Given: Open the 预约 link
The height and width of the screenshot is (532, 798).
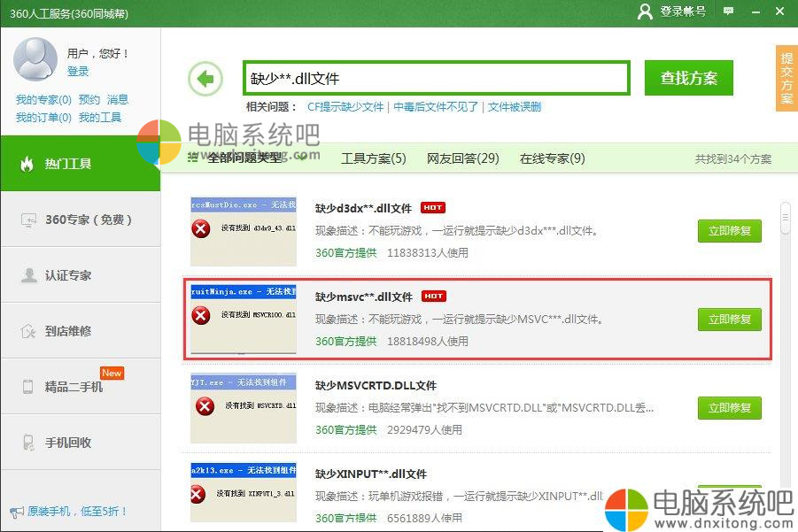Looking at the screenshot, I should [x=89, y=99].
